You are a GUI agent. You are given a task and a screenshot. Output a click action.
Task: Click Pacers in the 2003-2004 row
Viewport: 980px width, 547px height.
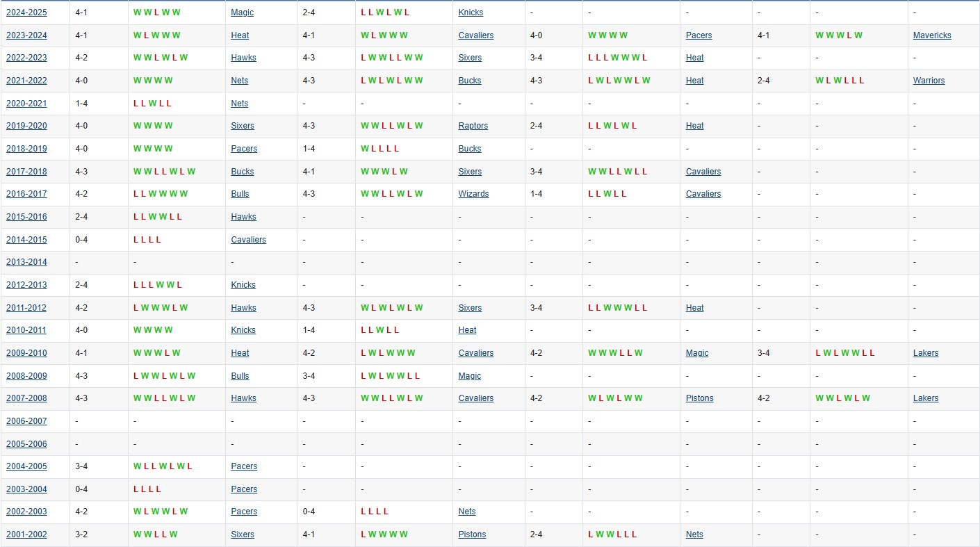coord(244,489)
